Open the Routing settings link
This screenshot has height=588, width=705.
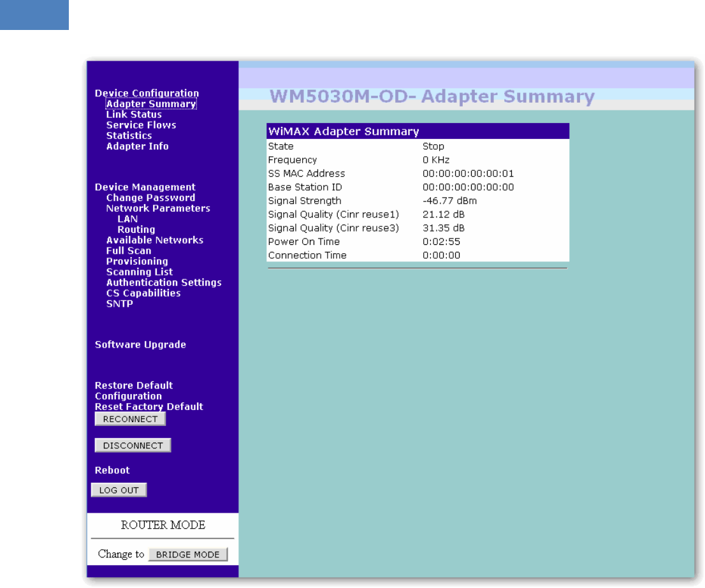click(136, 230)
